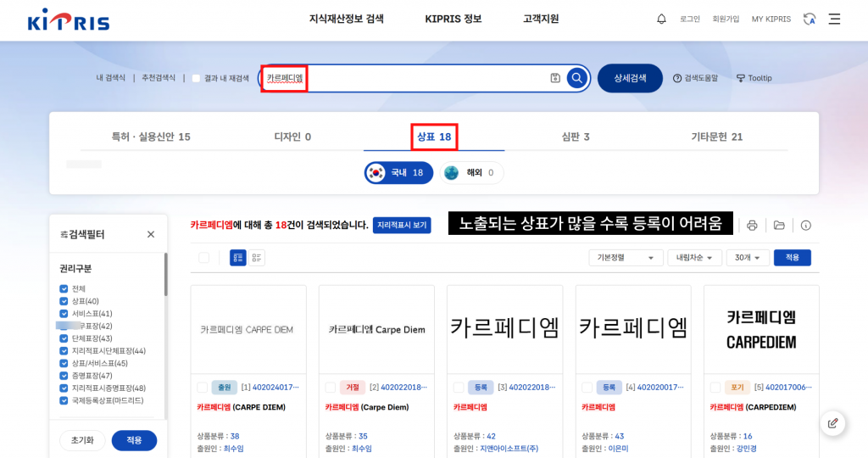This screenshot has width=868, height=458.
Task: Open the 30개 page size dropdown
Action: (748, 258)
